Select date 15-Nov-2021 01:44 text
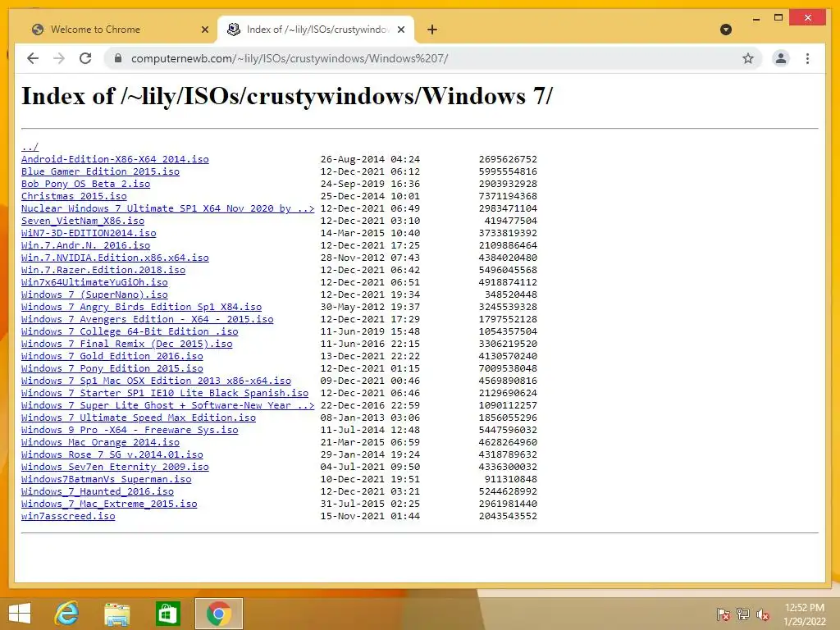 (370, 517)
